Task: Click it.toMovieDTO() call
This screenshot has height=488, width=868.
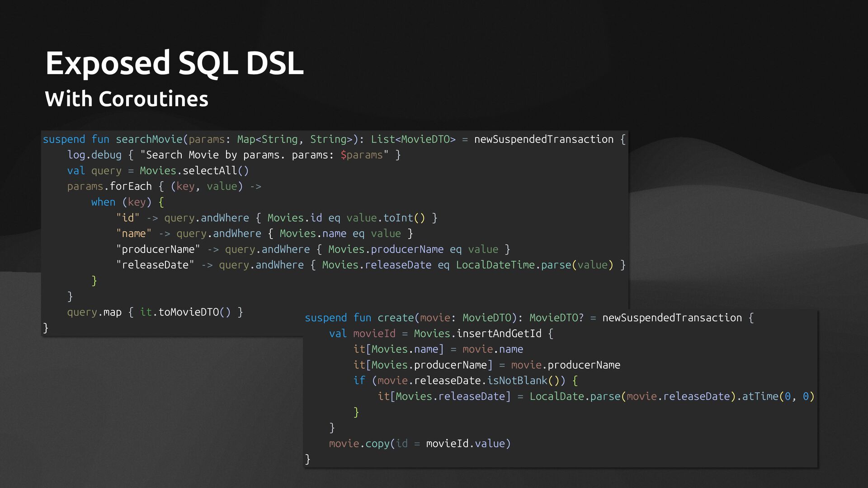Action: click(x=185, y=312)
